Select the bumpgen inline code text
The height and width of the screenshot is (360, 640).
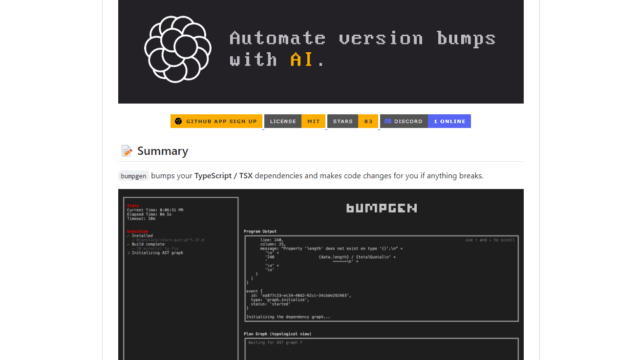133,176
